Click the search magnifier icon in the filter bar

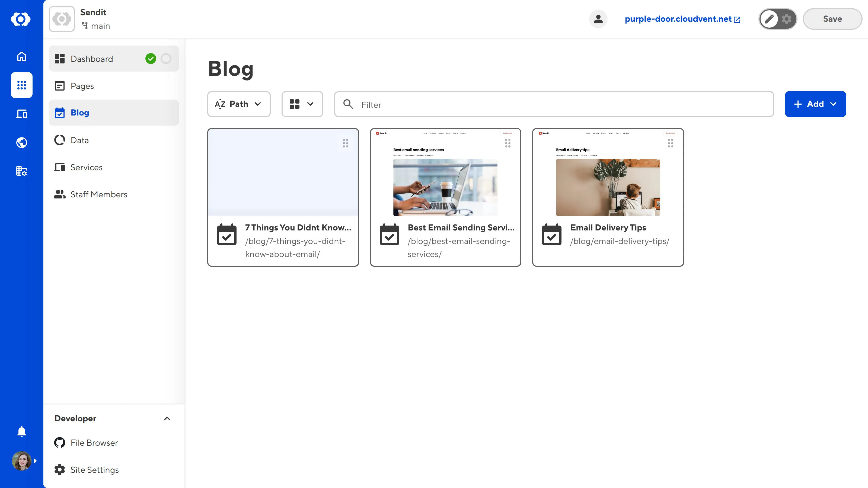coord(348,104)
